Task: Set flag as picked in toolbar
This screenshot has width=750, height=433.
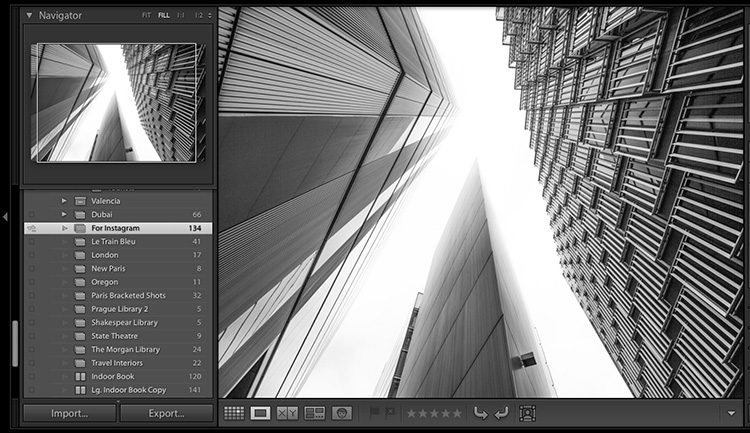Action: click(375, 413)
